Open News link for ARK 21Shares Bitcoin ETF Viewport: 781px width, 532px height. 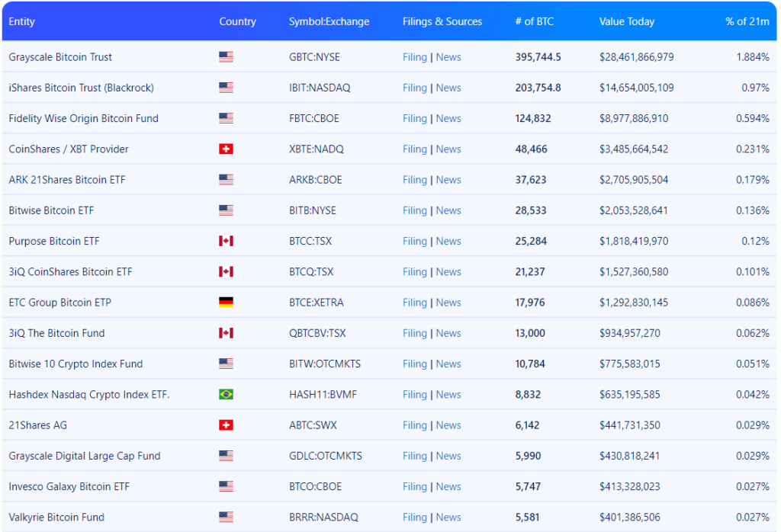click(x=448, y=180)
